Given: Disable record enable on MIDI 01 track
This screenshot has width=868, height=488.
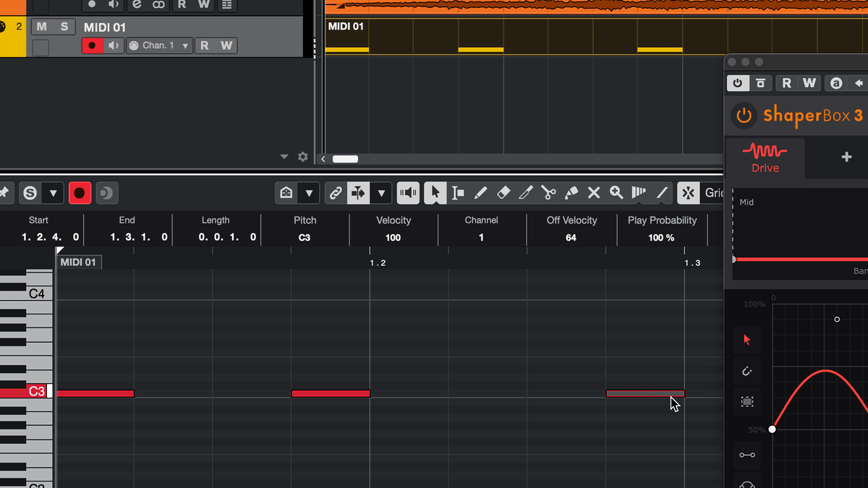Looking at the screenshot, I should pos(92,46).
